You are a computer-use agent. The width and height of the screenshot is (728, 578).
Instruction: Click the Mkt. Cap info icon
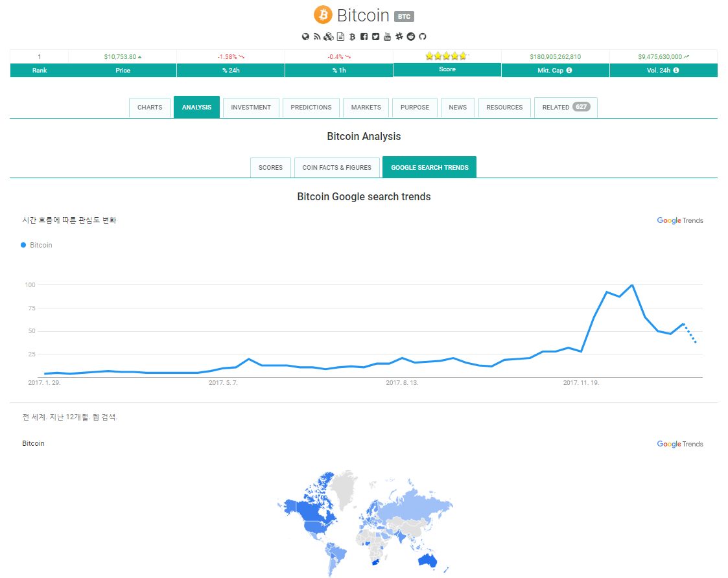(x=569, y=70)
